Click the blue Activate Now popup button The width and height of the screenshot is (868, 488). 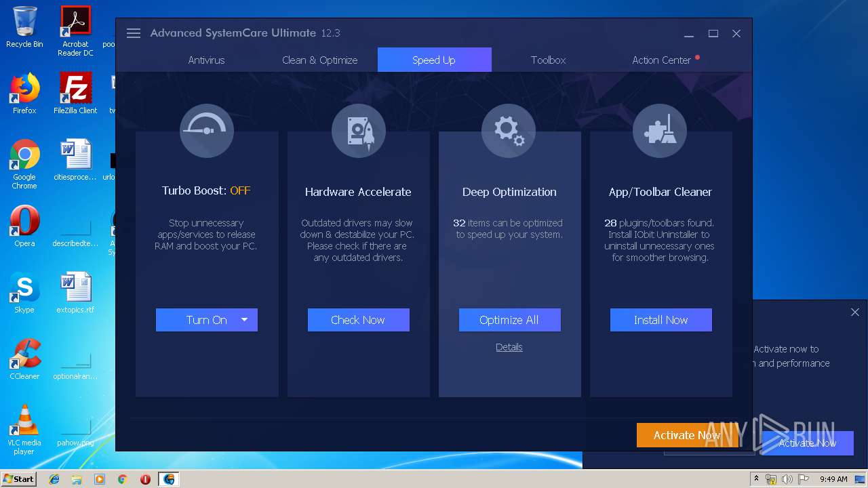click(x=807, y=443)
